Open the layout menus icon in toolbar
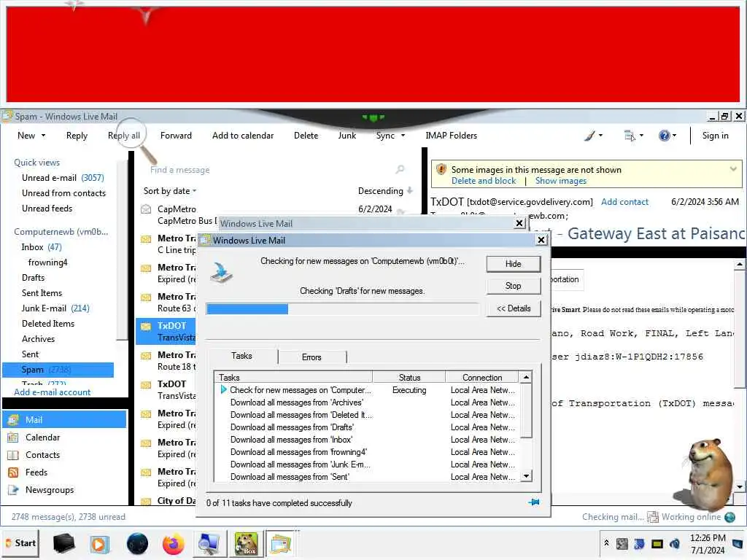This screenshot has width=747, height=560. pyautogui.click(x=630, y=136)
